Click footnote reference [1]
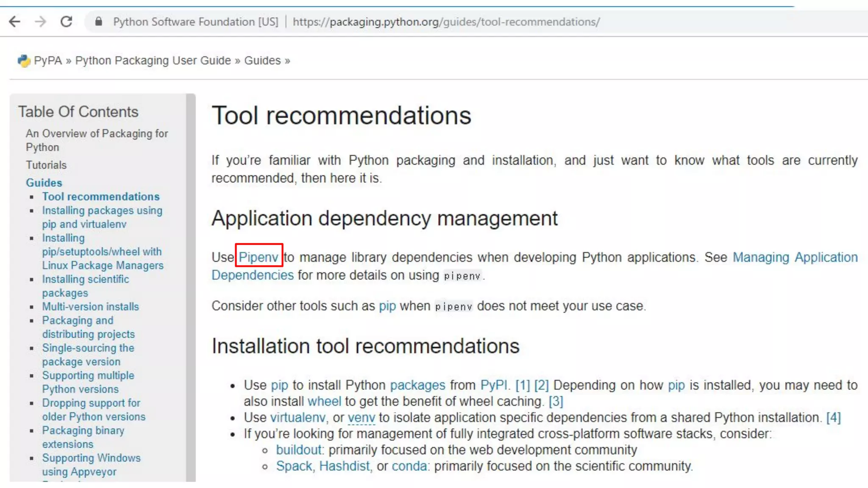Screen dimensions: 868x488 522,385
